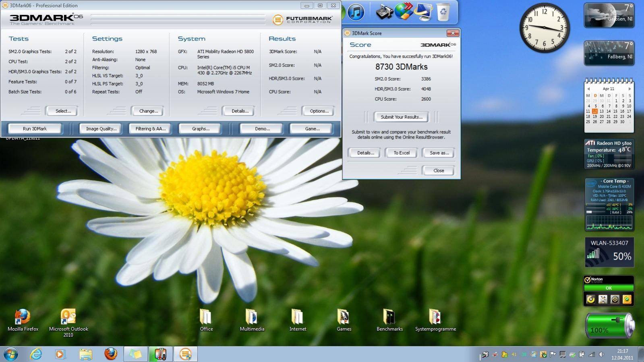The height and width of the screenshot is (362, 644).
Task: Open Filtering & AA... dialog
Action: click(150, 129)
